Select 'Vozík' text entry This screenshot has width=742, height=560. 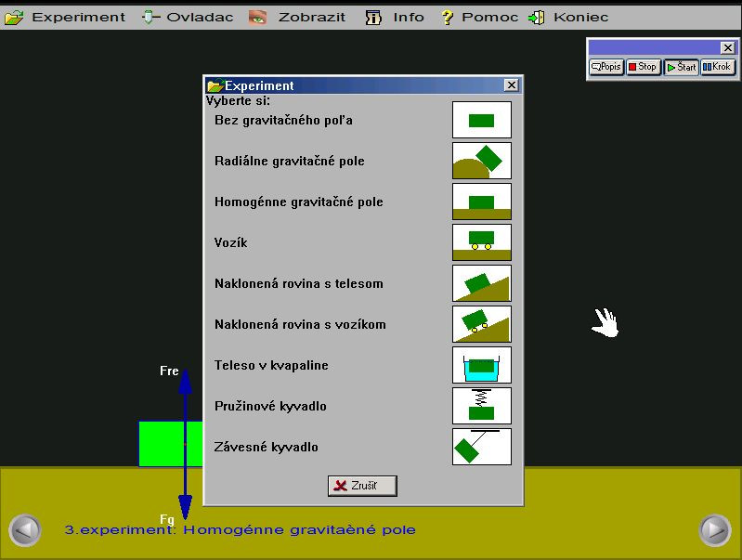[x=230, y=242]
